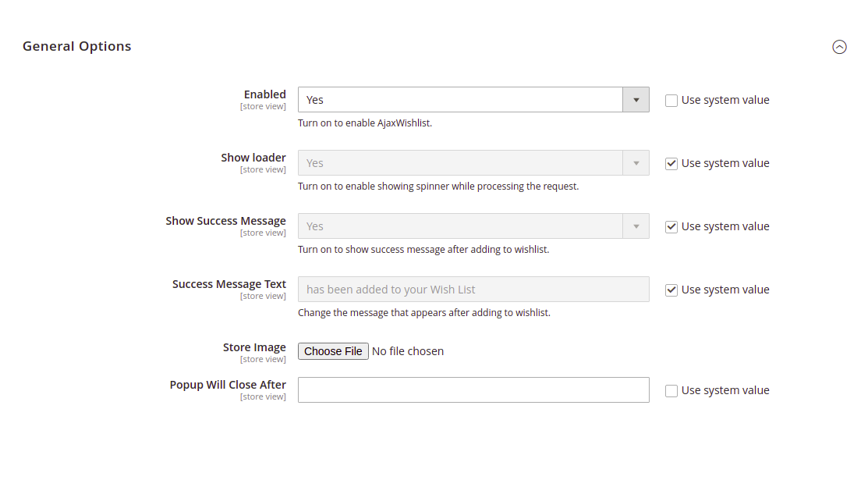Image resolution: width=868 pixels, height=480 pixels.
Task: Click the Show loader field label
Action: 253,158
